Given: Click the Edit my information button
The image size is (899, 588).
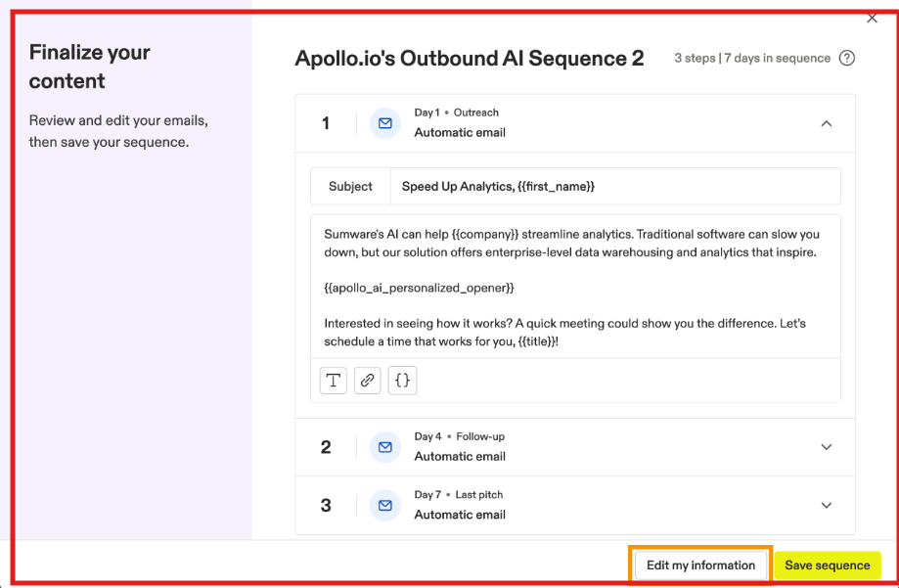Looking at the screenshot, I should [700, 565].
